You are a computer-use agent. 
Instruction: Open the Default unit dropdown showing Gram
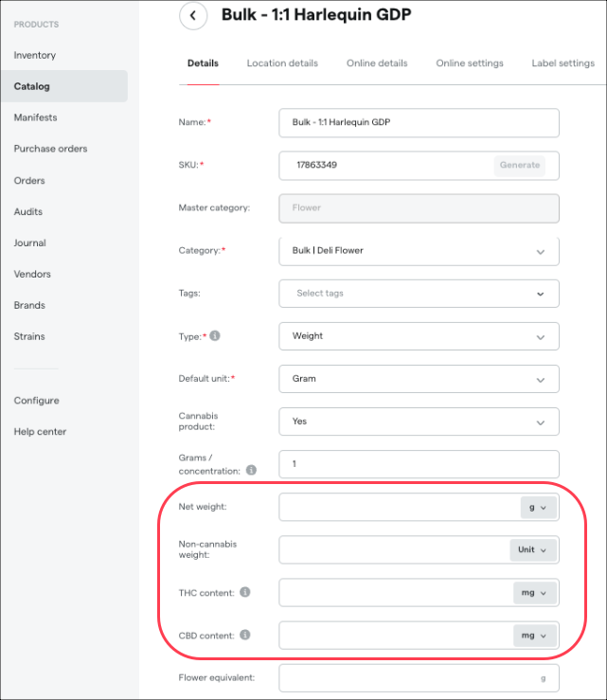pos(419,379)
